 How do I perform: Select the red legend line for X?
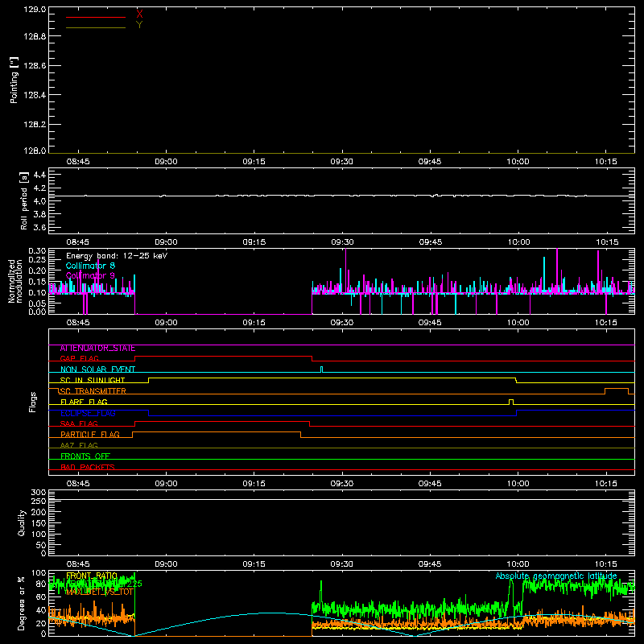[96, 17]
